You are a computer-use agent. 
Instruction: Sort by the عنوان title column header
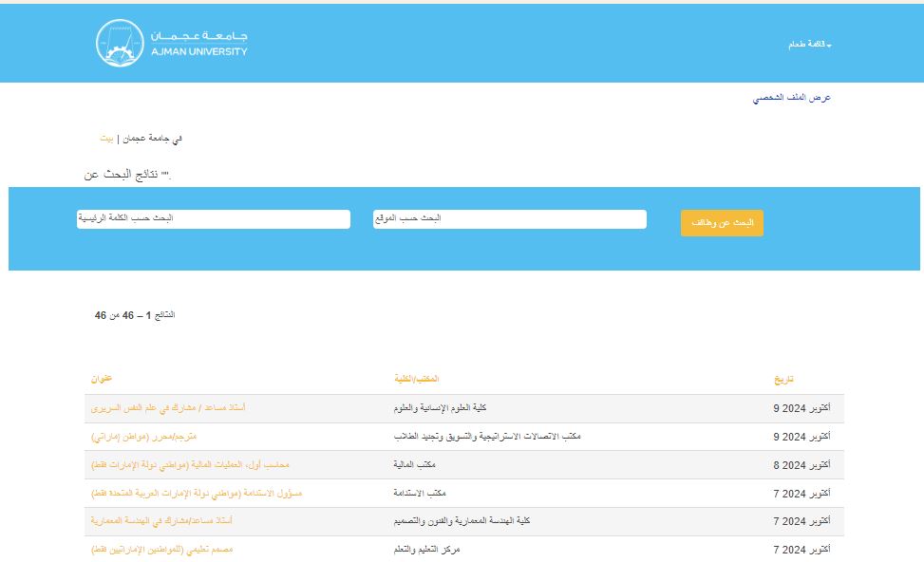click(x=103, y=379)
